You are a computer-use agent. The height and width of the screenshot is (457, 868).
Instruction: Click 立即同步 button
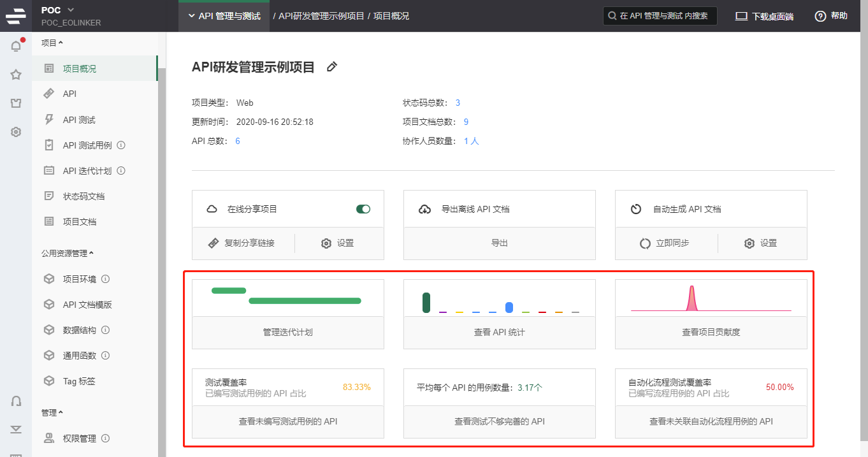(x=665, y=243)
